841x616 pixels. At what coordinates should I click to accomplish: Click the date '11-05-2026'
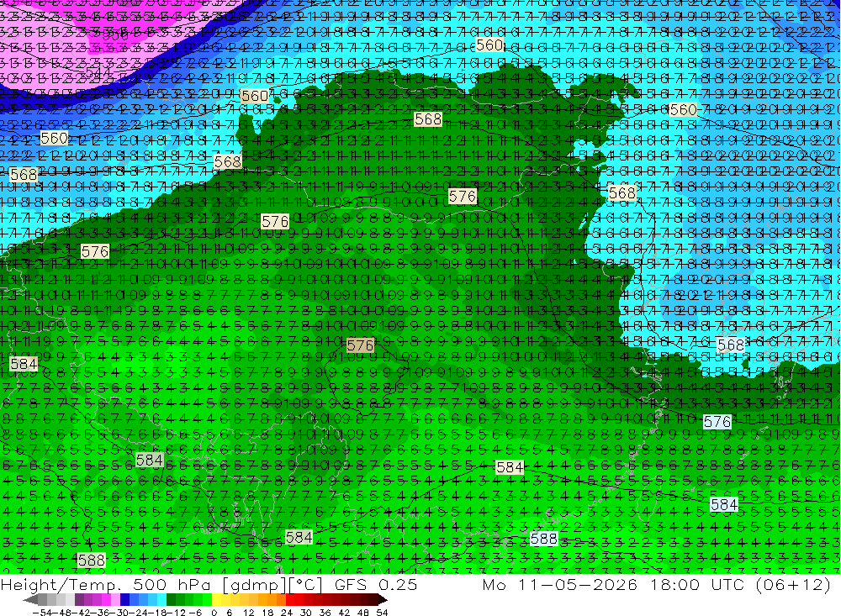click(x=578, y=585)
